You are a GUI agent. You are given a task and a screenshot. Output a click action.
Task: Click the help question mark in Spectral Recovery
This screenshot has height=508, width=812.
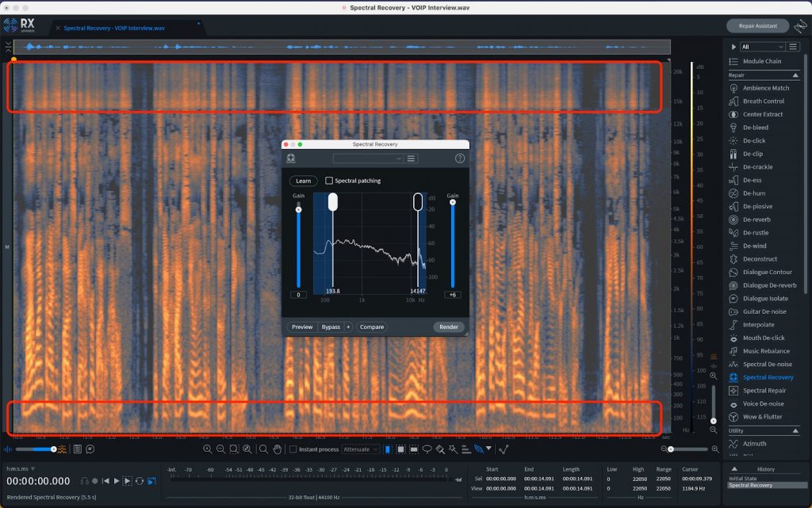click(460, 159)
